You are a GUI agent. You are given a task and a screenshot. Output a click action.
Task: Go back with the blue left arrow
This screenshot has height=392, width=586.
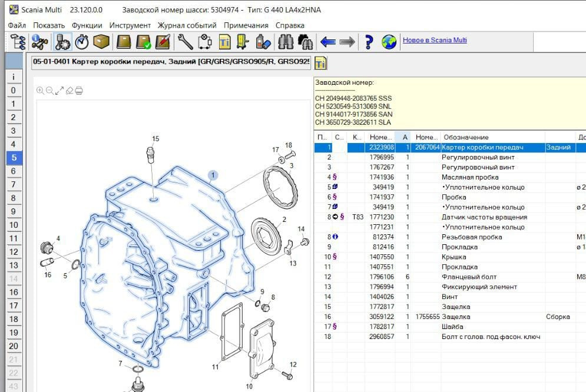tap(327, 42)
